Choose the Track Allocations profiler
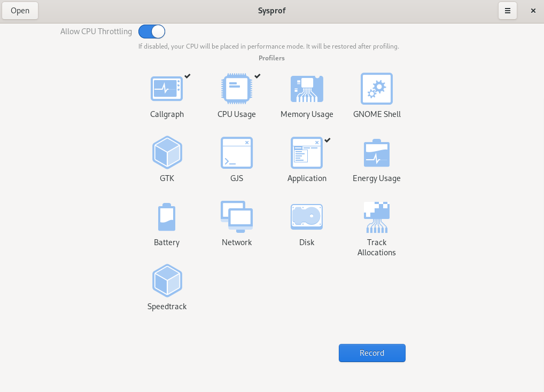This screenshot has height=392, width=544. (377, 217)
